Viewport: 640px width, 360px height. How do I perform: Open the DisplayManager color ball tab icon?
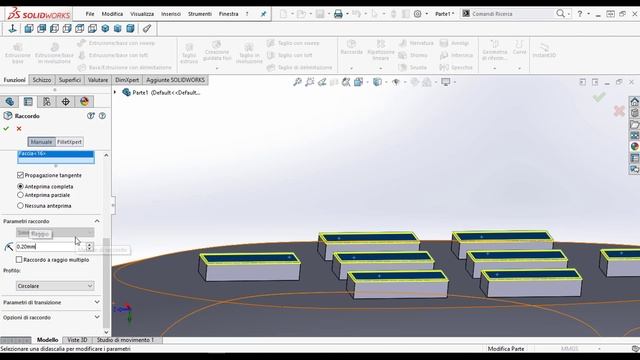click(x=84, y=102)
